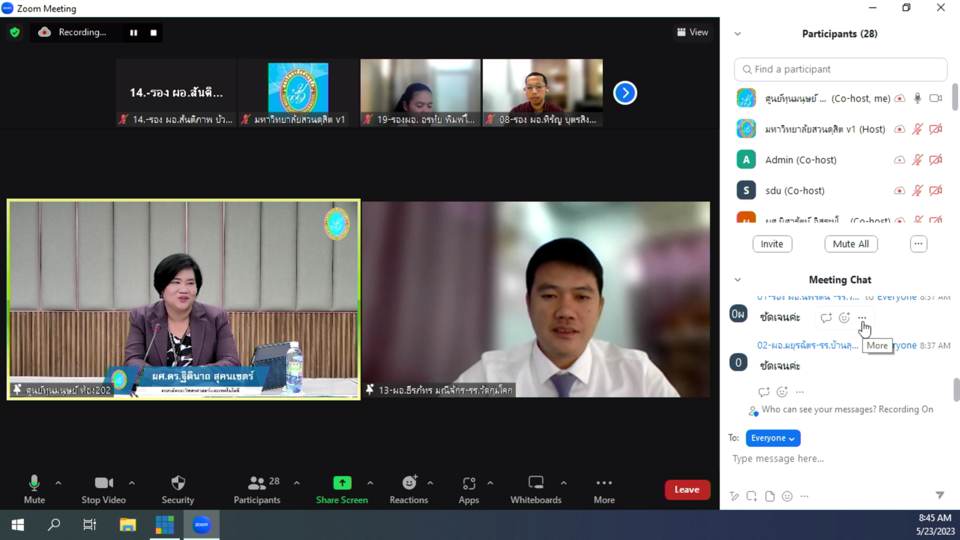Stop the recording
960x540 pixels.
(154, 32)
